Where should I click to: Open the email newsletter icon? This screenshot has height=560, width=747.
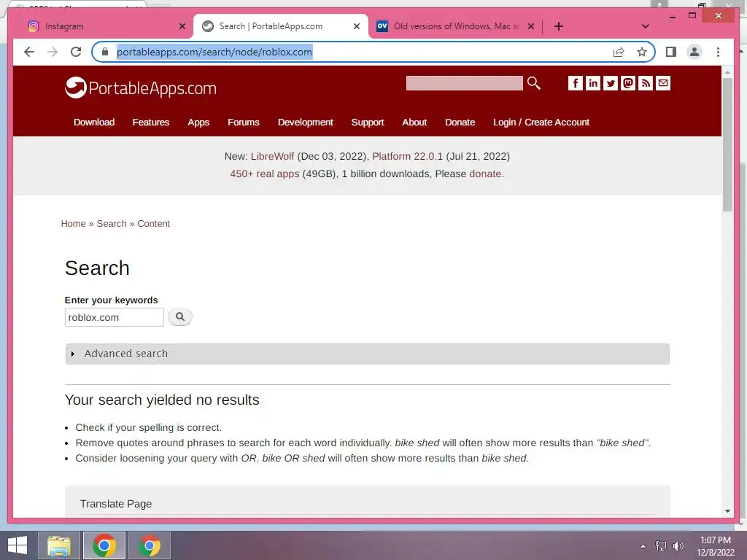[x=663, y=83]
